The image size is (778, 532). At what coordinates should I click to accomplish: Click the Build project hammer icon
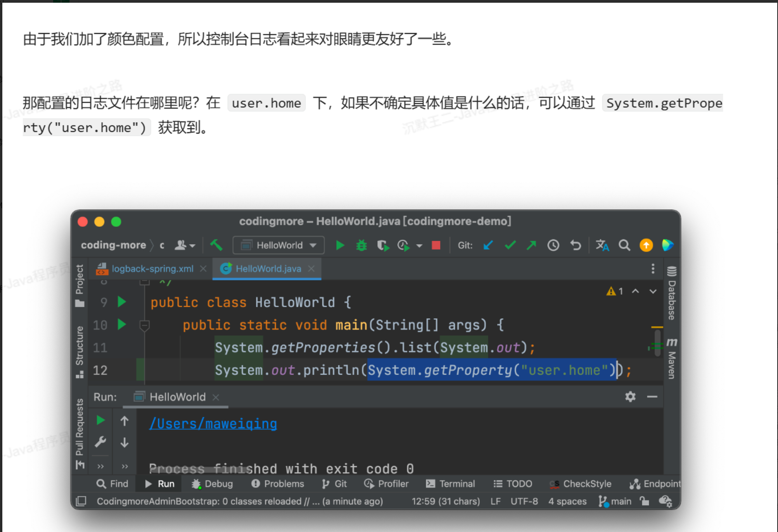coord(216,245)
